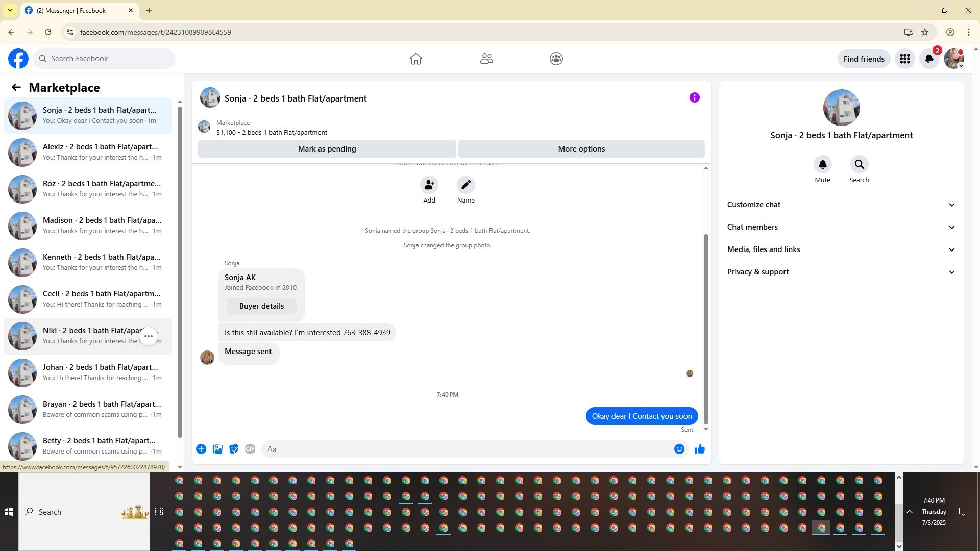Click the Buyer details button
The width and height of the screenshot is (980, 551).
point(261,306)
